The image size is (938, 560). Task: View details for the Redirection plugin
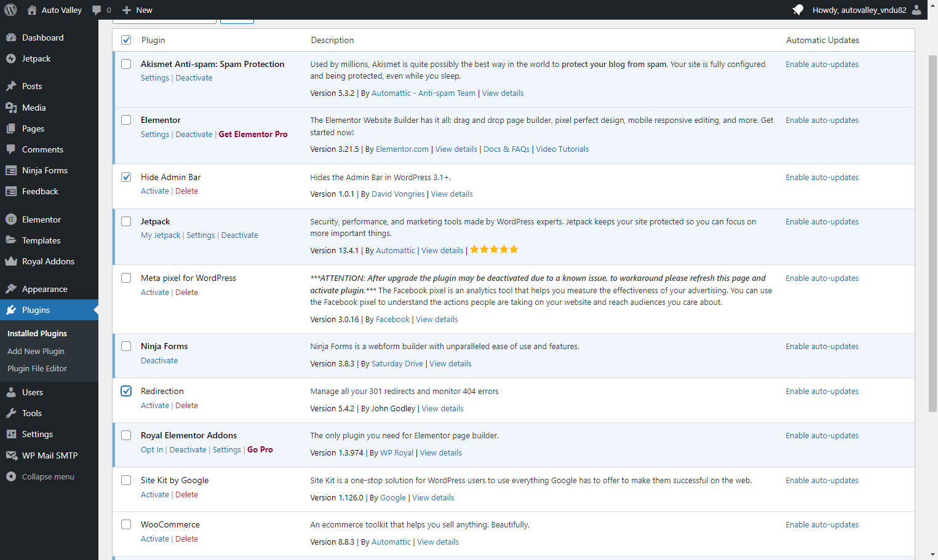(442, 409)
